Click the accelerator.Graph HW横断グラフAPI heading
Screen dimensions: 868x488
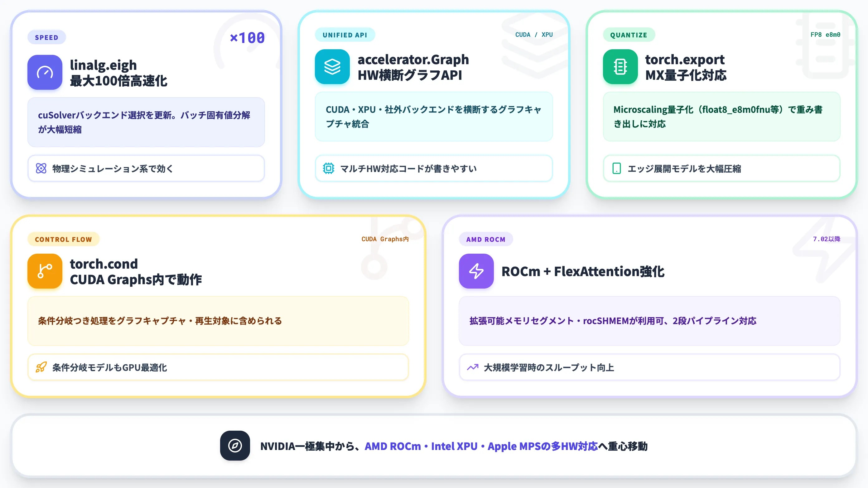(x=413, y=67)
